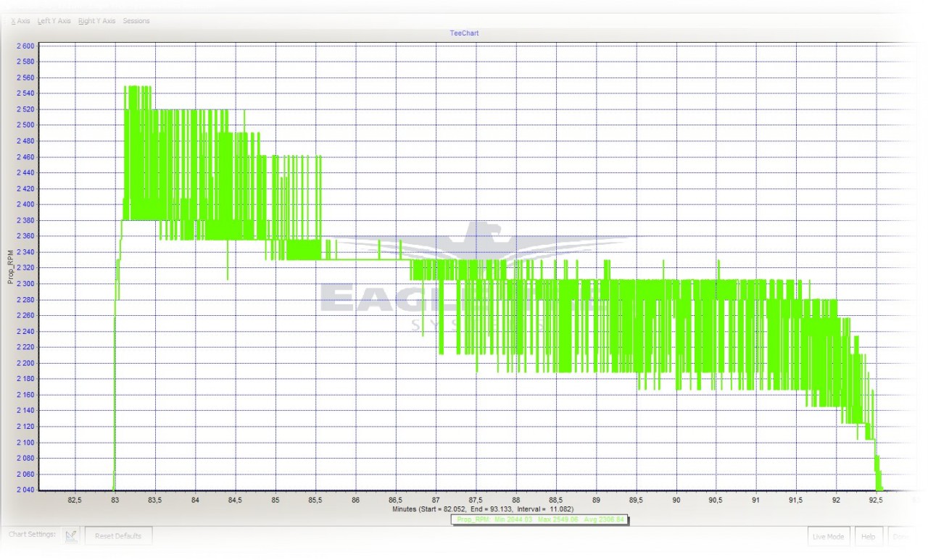
Task: Click the Reset Defaults button
Action: tap(118, 536)
